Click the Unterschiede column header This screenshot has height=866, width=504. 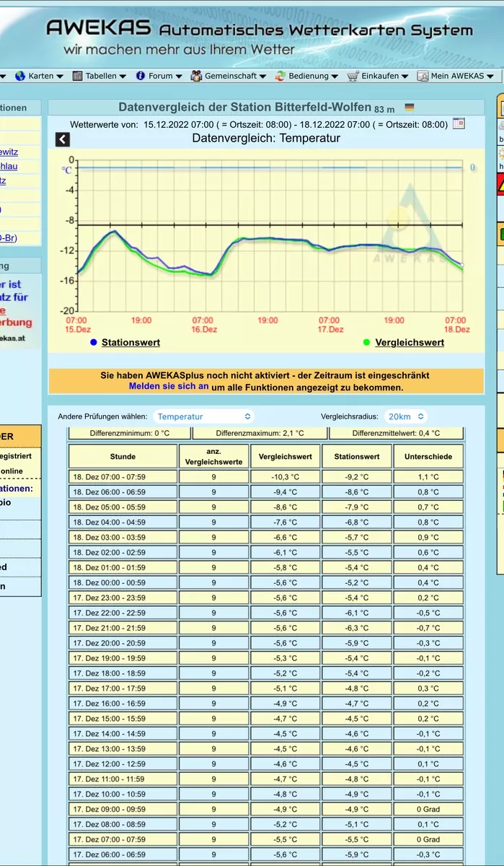coord(428,456)
